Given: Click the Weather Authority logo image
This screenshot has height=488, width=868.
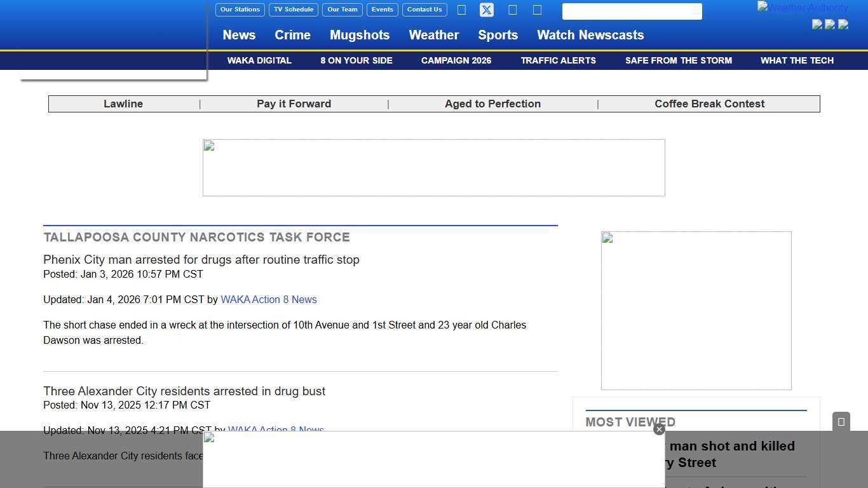Looking at the screenshot, I should click(x=802, y=8).
